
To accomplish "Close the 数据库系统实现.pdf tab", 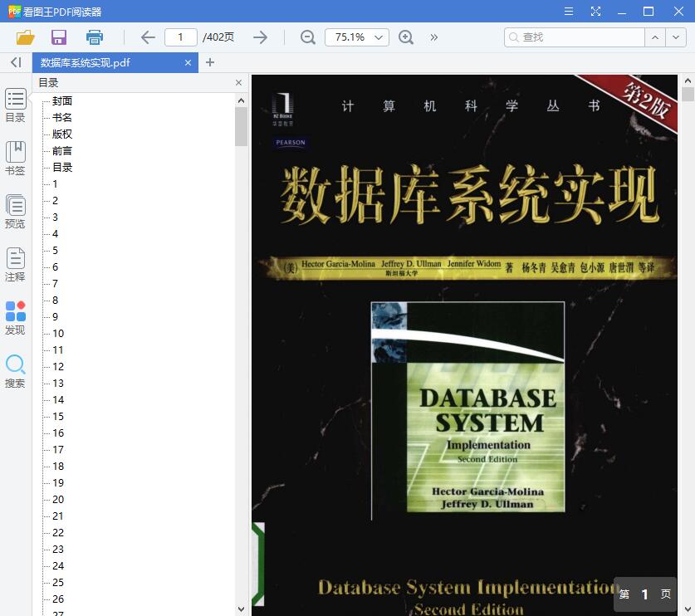I will click(x=188, y=63).
